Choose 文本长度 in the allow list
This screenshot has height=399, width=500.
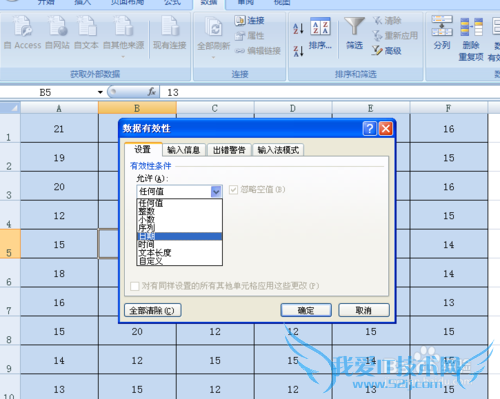coord(179,253)
